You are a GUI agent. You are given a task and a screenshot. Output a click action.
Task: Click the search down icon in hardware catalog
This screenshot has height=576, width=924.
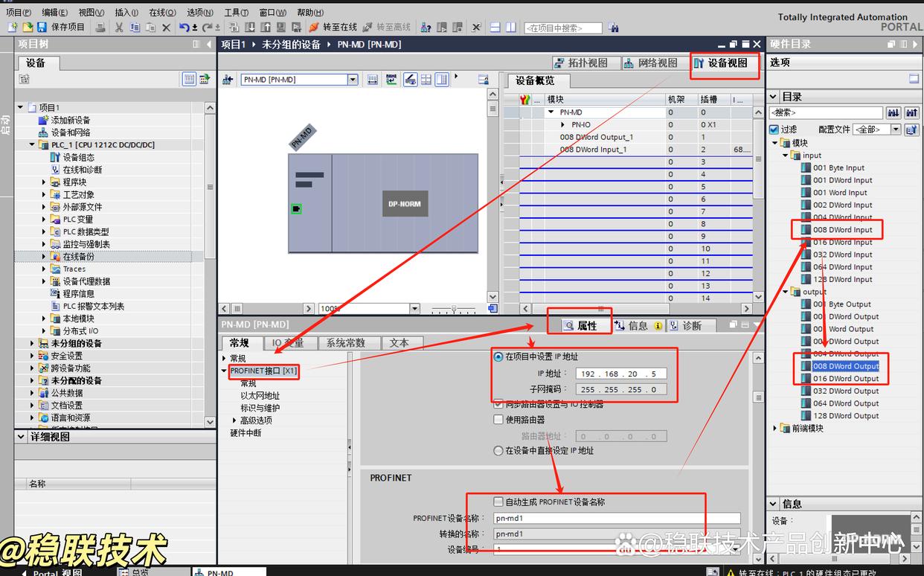893,112
